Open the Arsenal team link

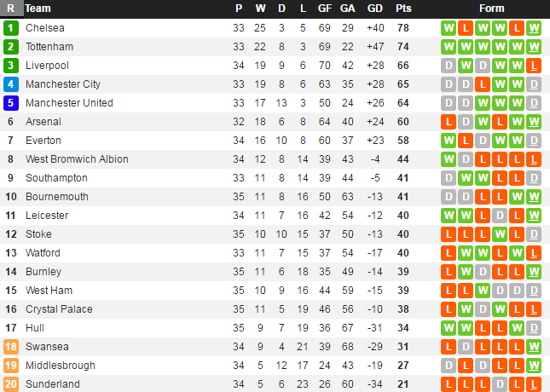tap(43, 122)
